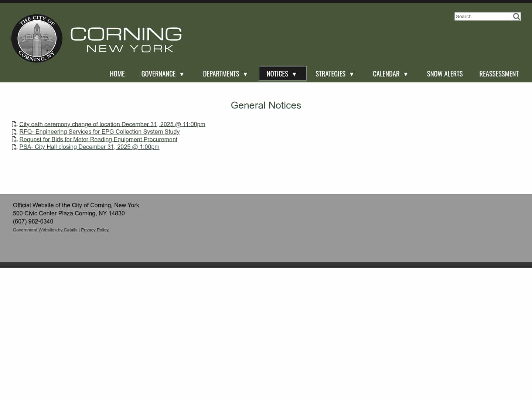Click the Privacy Policy footer link
The width and height of the screenshot is (532, 399).
coord(95,229)
